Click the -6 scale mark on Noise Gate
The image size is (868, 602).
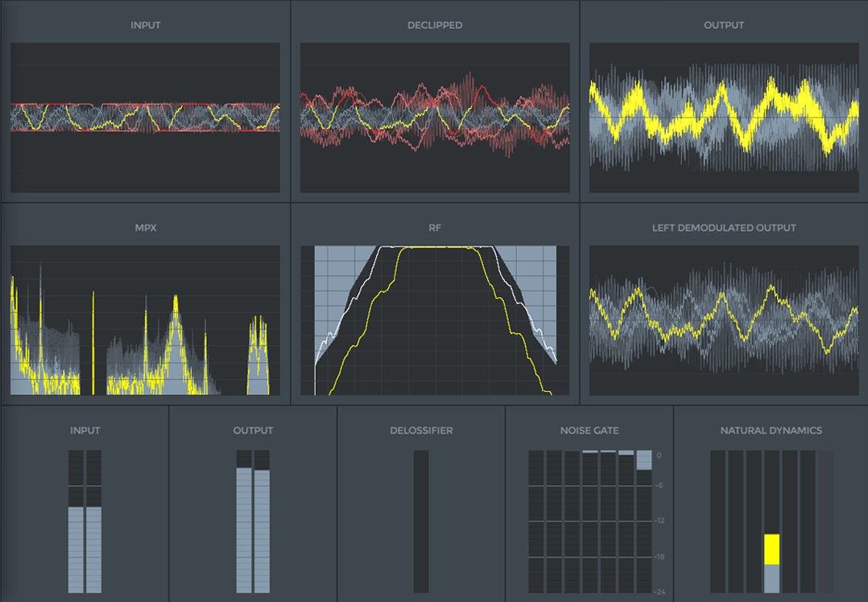tap(659, 485)
